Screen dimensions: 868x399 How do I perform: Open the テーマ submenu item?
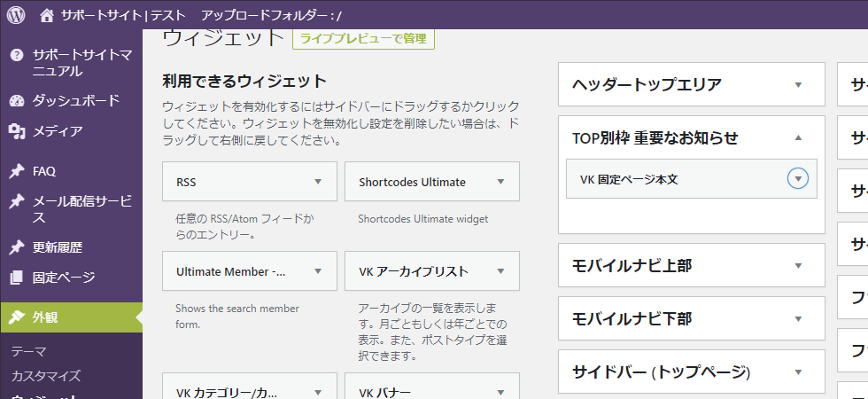pos(28,351)
